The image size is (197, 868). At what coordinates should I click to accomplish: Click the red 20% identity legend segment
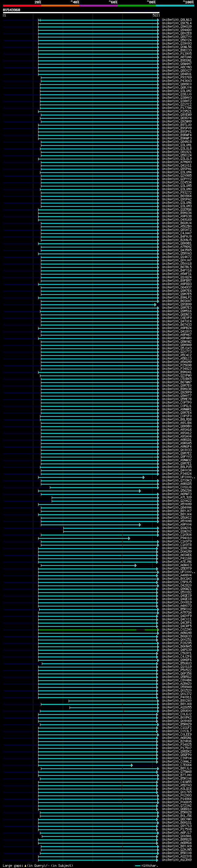(x=22, y=6)
